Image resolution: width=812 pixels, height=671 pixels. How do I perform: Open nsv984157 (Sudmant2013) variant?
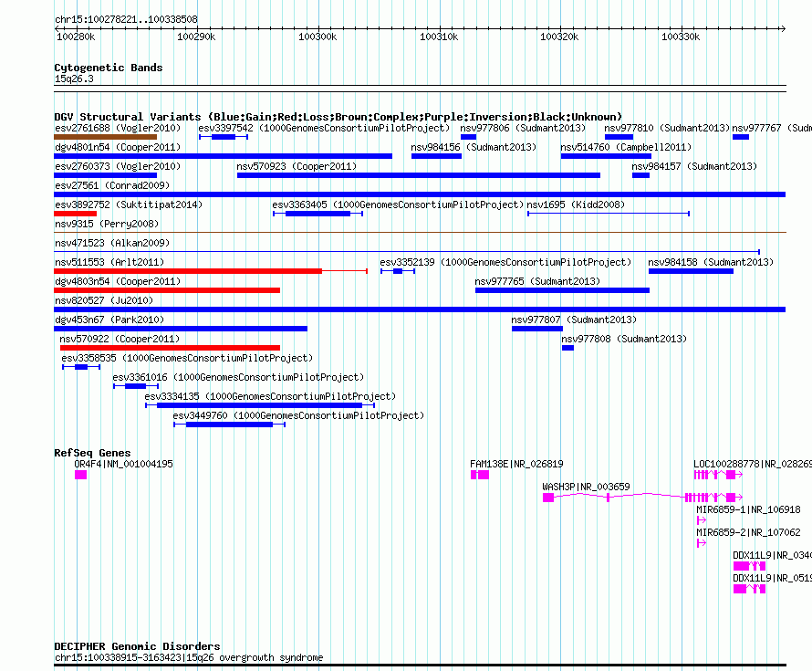[694, 166]
